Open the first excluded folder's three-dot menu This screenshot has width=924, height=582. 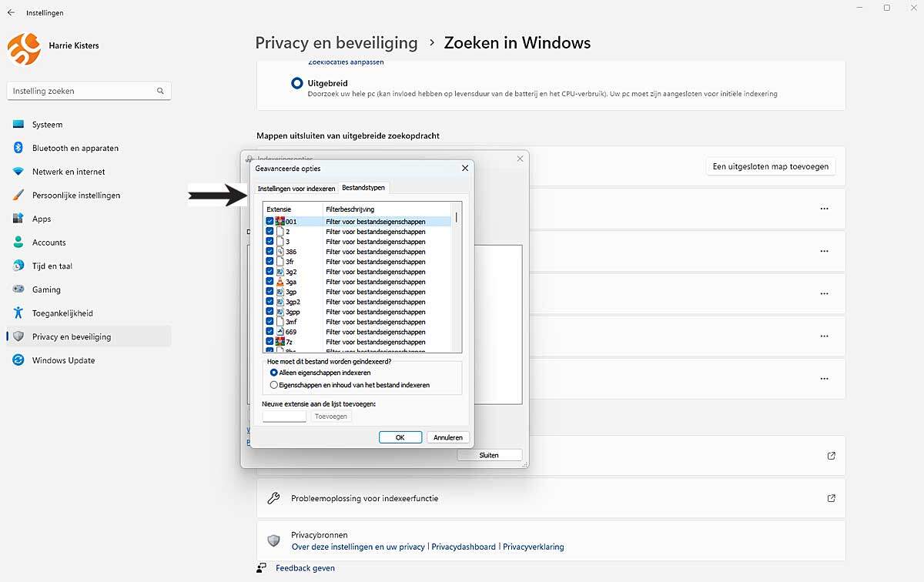[824, 209]
